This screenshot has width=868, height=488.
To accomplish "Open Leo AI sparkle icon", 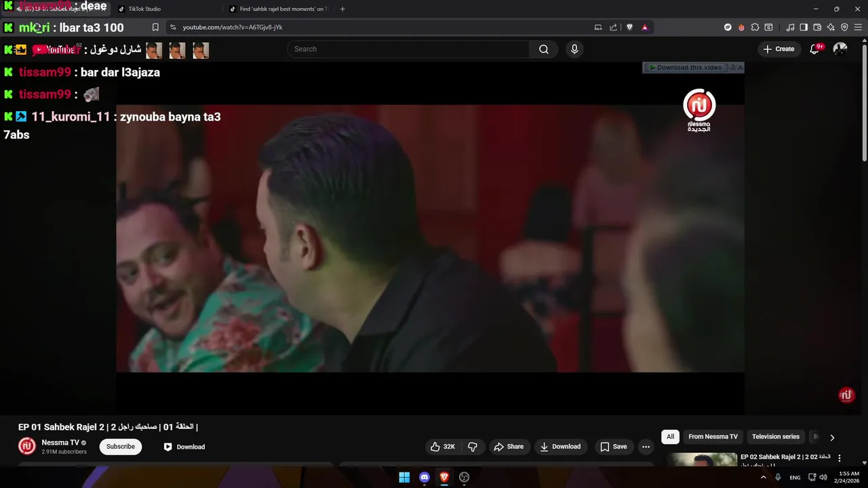I will click(x=831, y=27).
